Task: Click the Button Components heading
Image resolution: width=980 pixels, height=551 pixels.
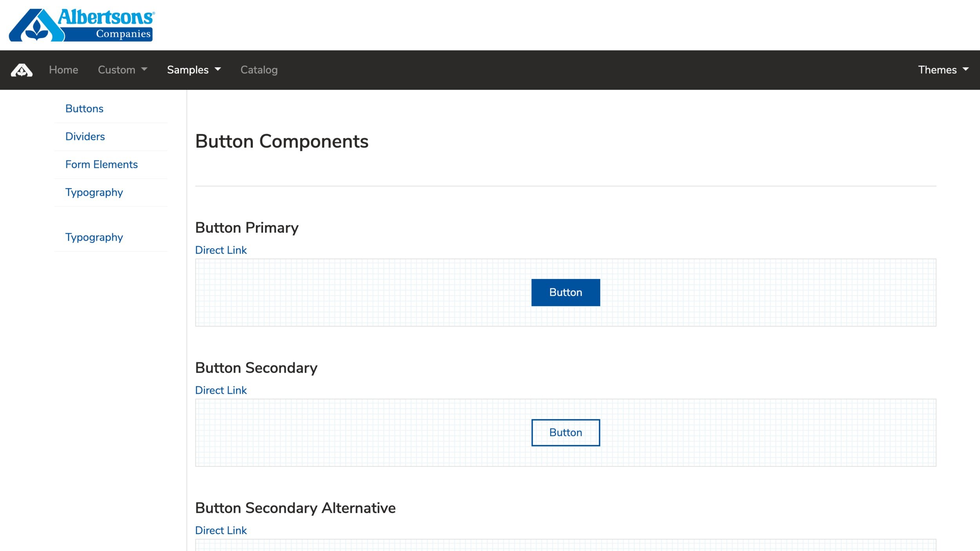Action: (x=281, y=141)
